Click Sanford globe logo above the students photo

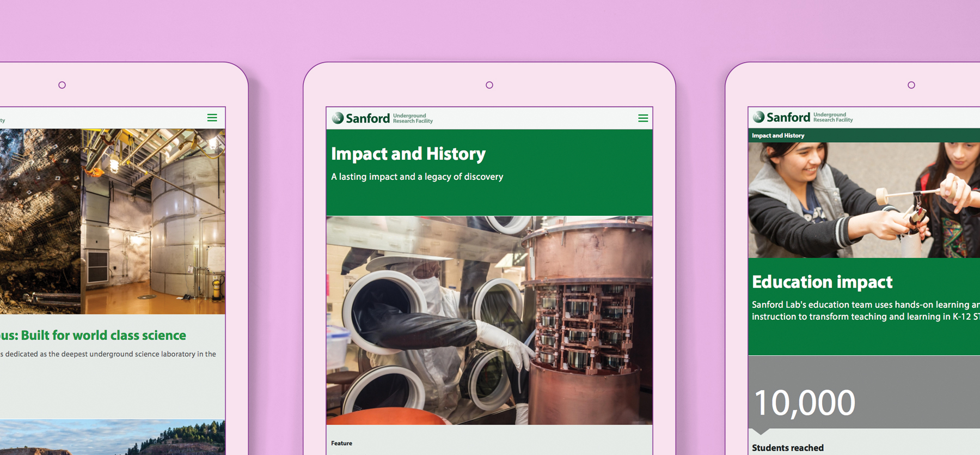(x=759, y=117)
